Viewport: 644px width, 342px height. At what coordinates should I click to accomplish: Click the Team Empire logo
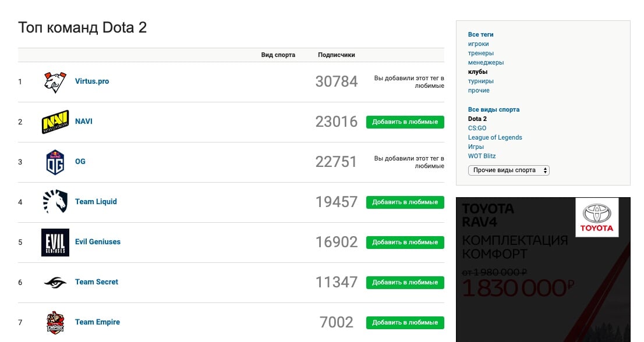[x=55, y=322]
